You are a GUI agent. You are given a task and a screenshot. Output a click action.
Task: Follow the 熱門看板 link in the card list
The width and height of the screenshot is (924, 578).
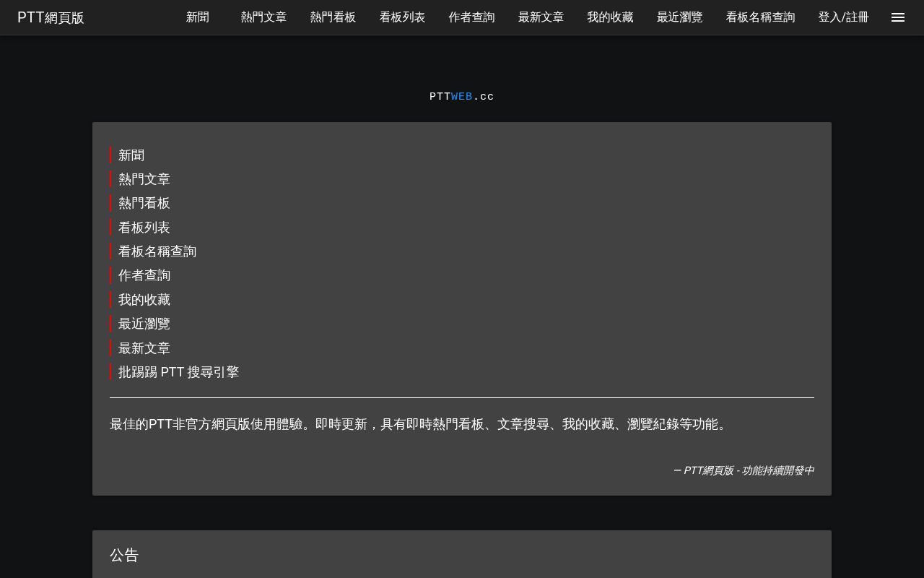point(144,203)
